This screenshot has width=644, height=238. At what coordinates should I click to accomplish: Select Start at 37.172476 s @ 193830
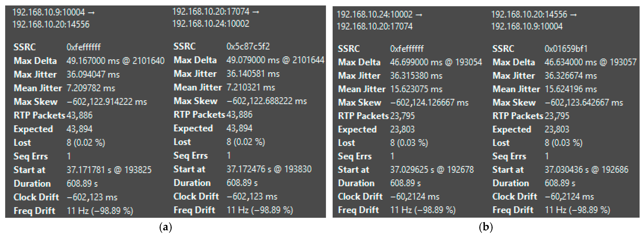269,169
